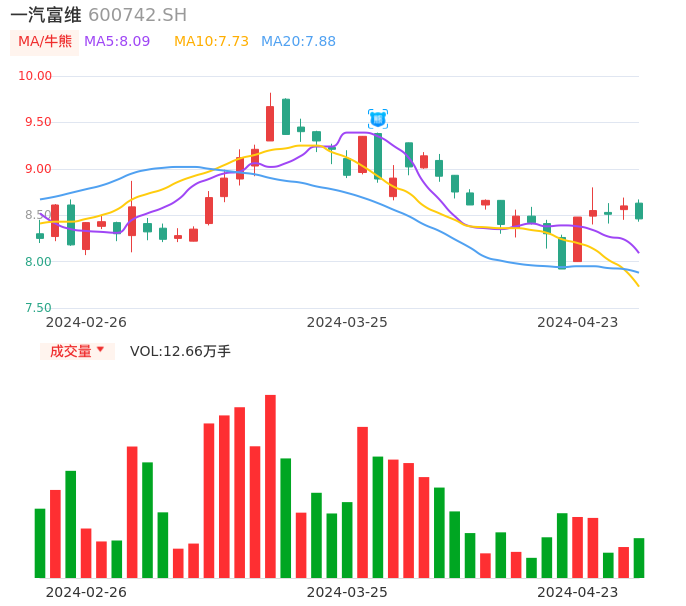Click the last green volume bar on the right
This screenshot has height=606, width=686.
tap(639, 558)
